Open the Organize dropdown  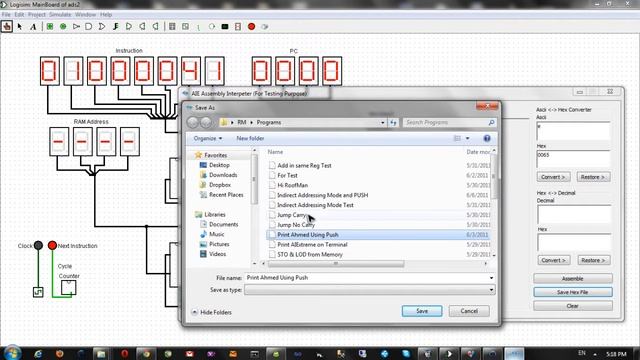208,138
